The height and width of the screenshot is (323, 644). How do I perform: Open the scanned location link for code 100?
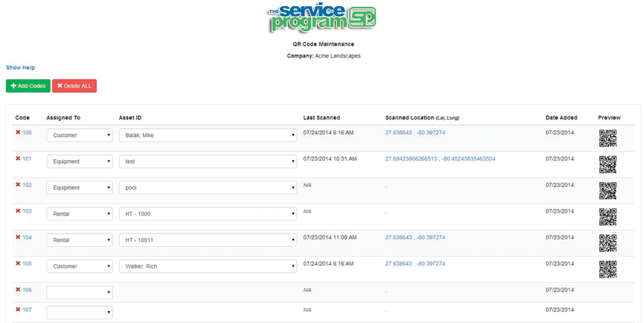(x=415, y=133)
